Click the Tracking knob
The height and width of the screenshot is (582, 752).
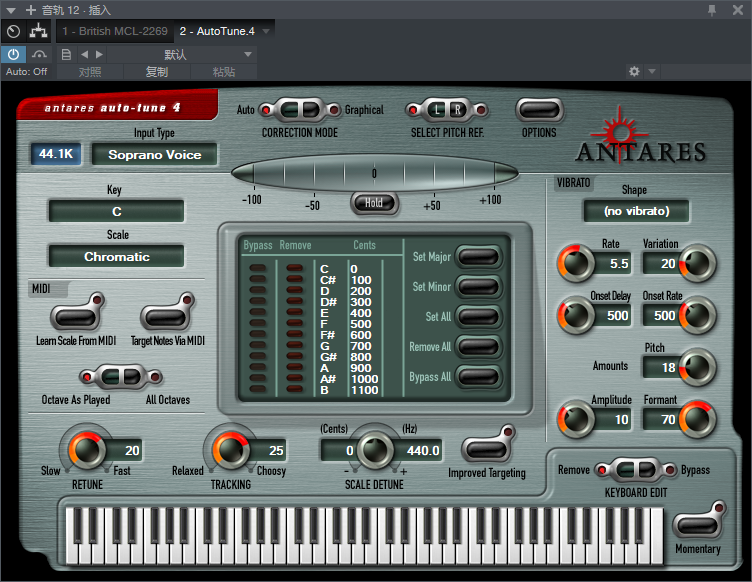click(x=231, y=450)
